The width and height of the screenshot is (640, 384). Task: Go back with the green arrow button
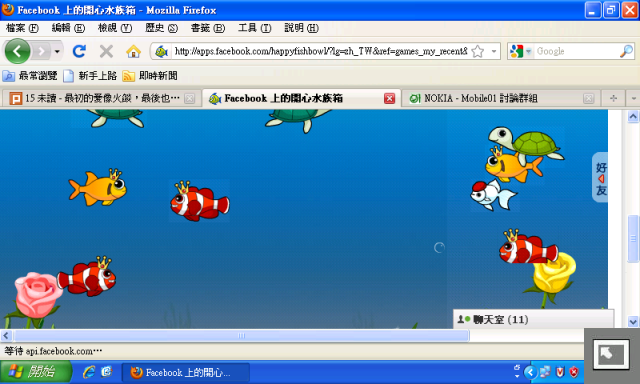tap(17, 51)
